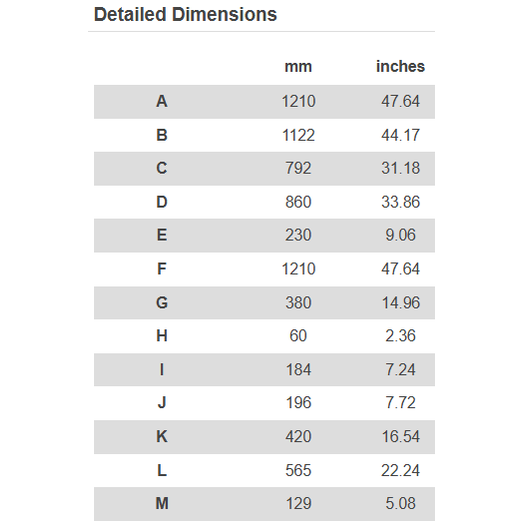Image resolution: width=524 pixels, height=524 pixels.
Task: Click the Detailed Dimensions heading
Action: point(185,15)
